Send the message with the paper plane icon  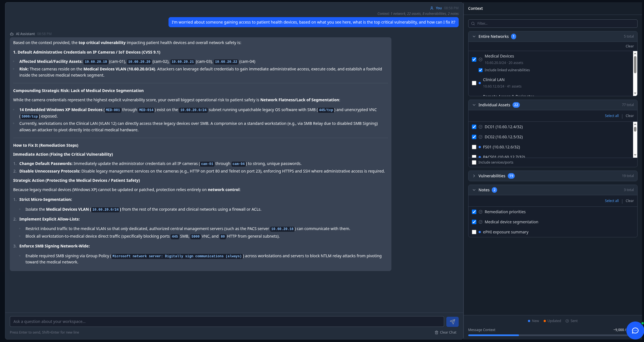452,322
